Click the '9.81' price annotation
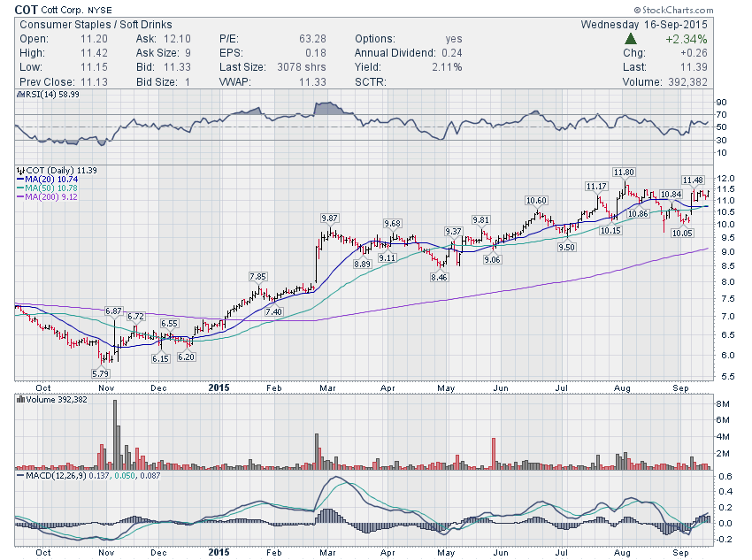752x560 pixels. pos(480,220)
